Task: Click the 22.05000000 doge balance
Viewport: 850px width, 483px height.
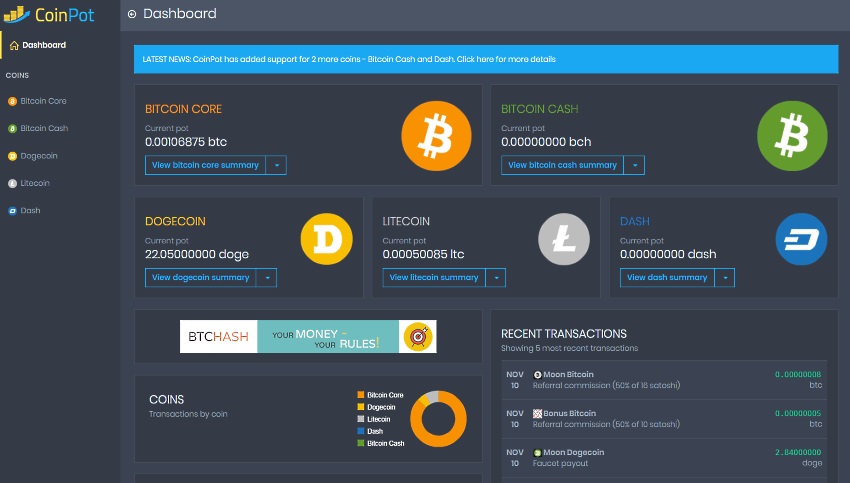Action: 197,254
